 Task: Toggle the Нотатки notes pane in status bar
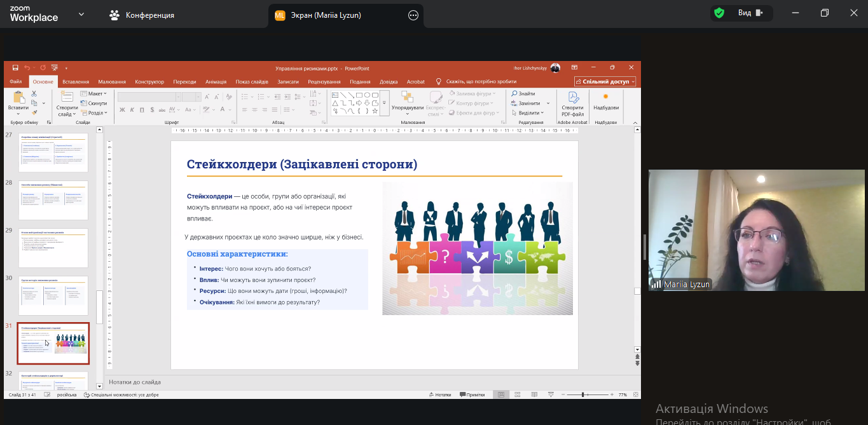(440, 395)
